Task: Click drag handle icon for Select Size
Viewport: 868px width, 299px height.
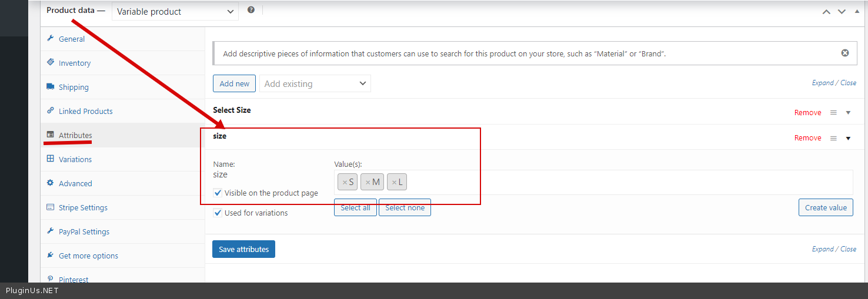Action: (x=833, y=113)
